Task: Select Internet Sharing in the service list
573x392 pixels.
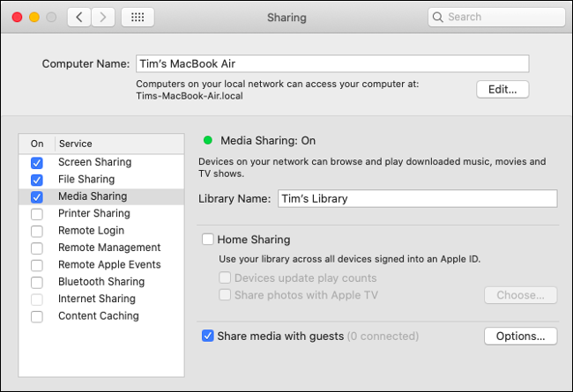Action: (x=101, y=299)
